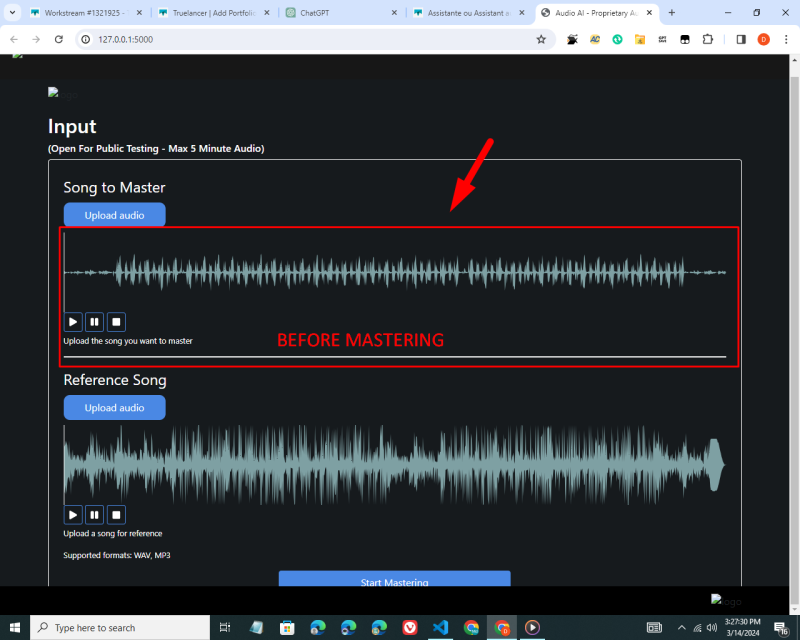This screenshot has height=640, width=800.
Task: Reload the current page
Action: 59,39
